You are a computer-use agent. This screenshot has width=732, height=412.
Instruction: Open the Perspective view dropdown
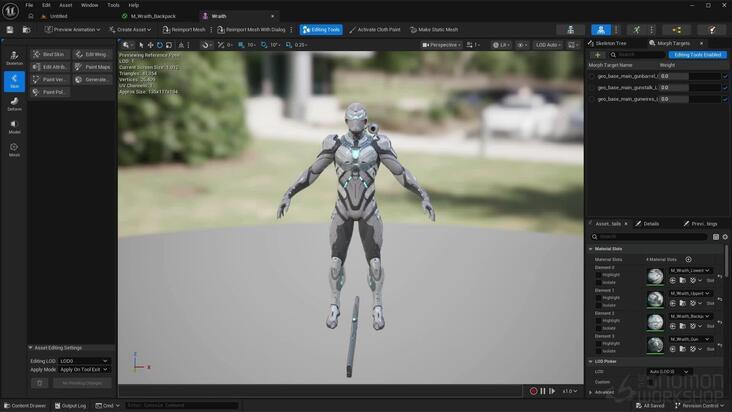[x=442, y=45]
